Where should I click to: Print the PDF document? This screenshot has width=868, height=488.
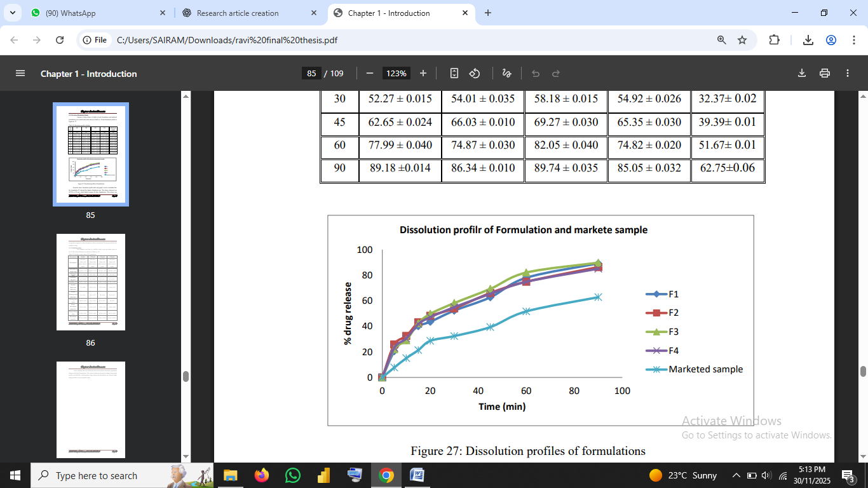coord(825,73)
